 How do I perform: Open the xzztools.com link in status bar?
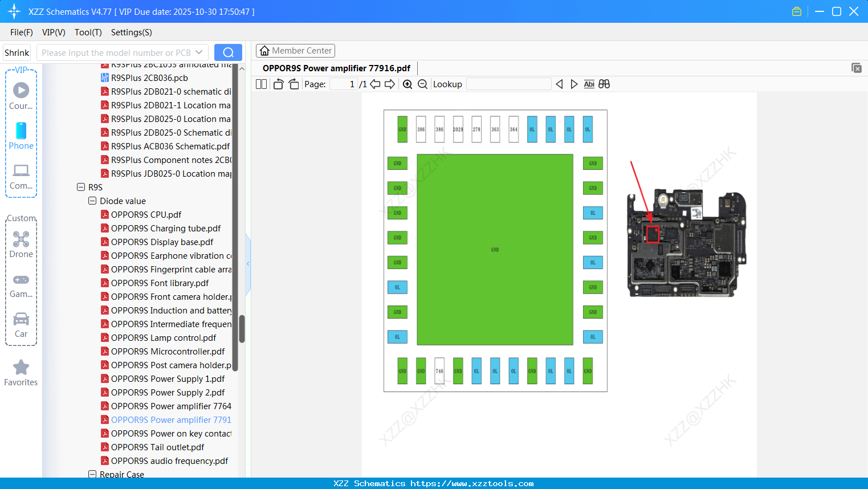472,483
